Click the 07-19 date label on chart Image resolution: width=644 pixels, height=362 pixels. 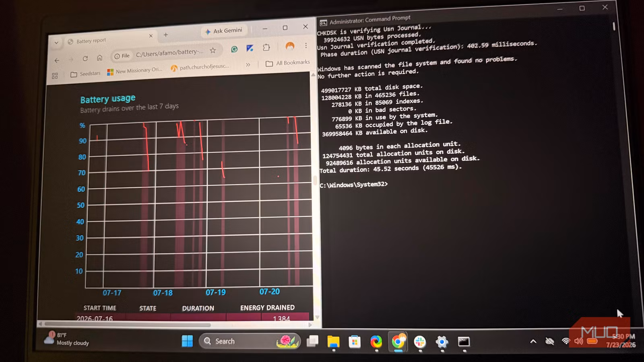coord(216,292)
